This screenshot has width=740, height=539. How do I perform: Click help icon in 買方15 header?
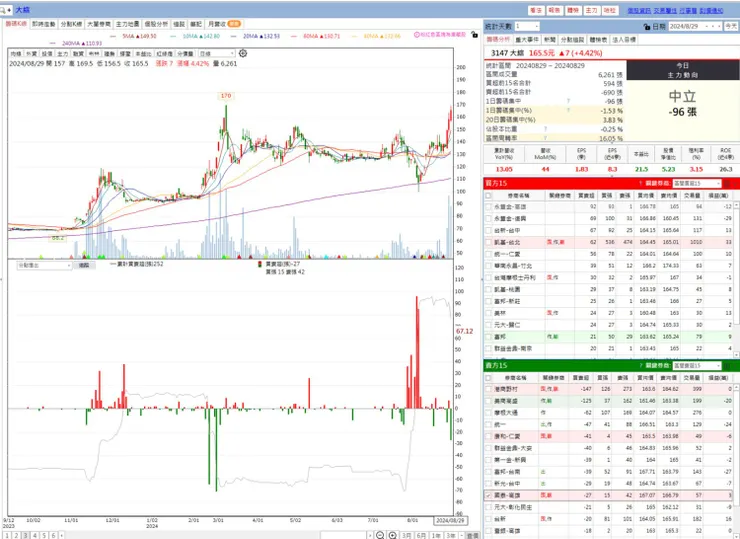[x=640, y=183]
